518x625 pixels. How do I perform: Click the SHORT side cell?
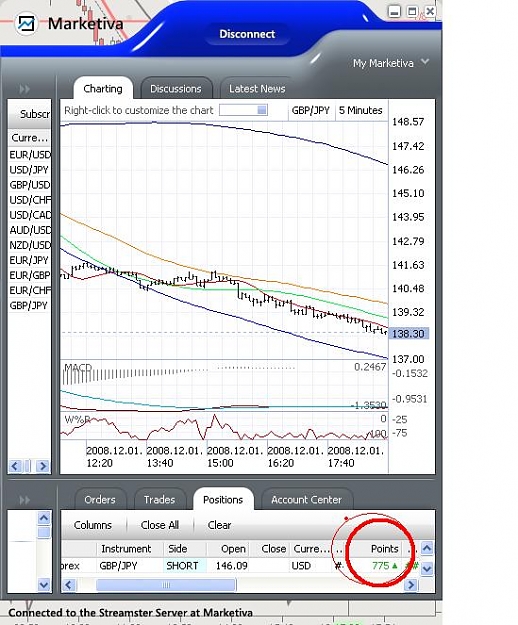(x=182, y=566)
